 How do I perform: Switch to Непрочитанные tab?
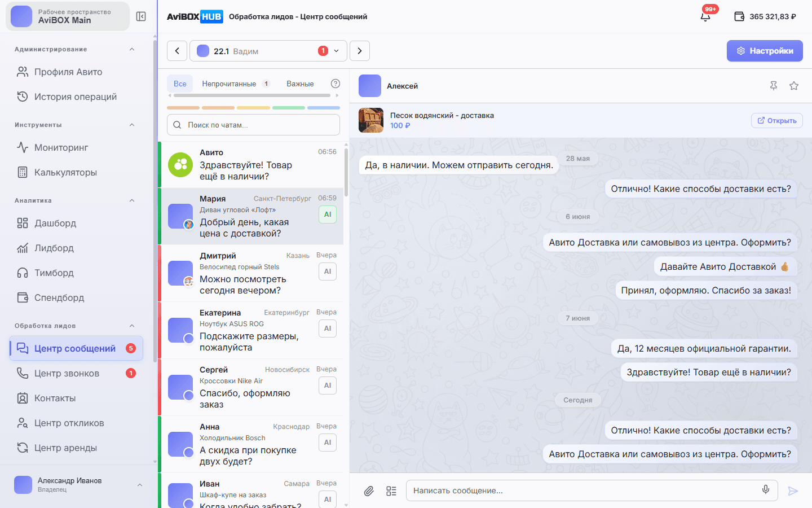click(x=235, y=84)
